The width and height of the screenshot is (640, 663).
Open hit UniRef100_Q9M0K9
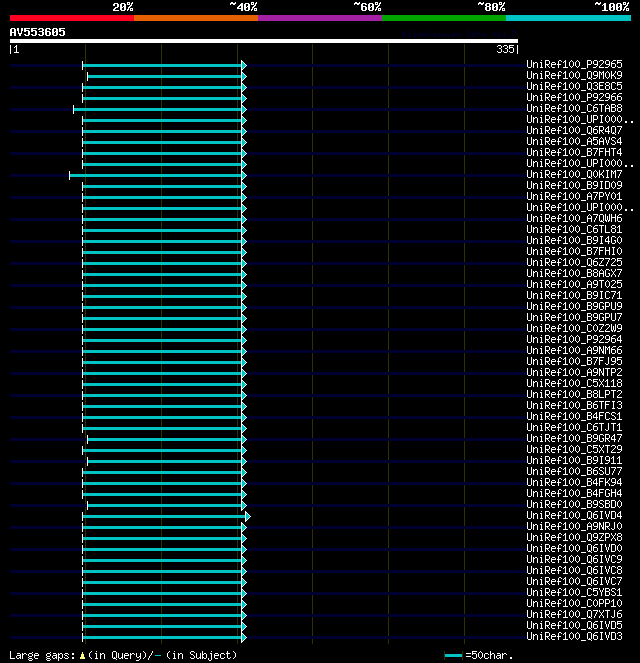[574, 75]
